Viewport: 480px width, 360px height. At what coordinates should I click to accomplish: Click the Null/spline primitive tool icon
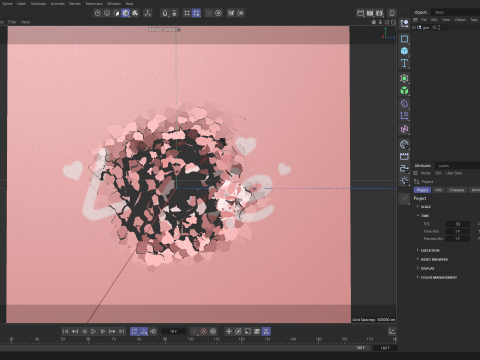[404, 24]
